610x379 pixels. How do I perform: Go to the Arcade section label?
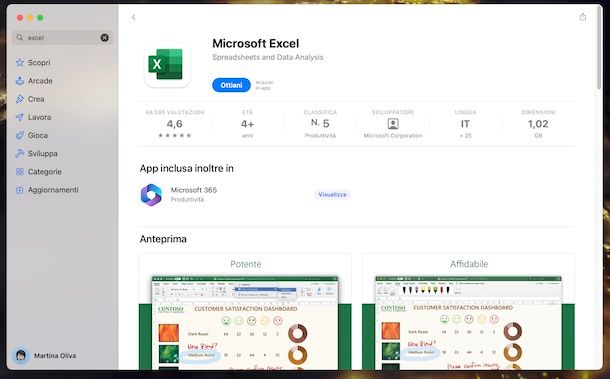tap(40, 81)
